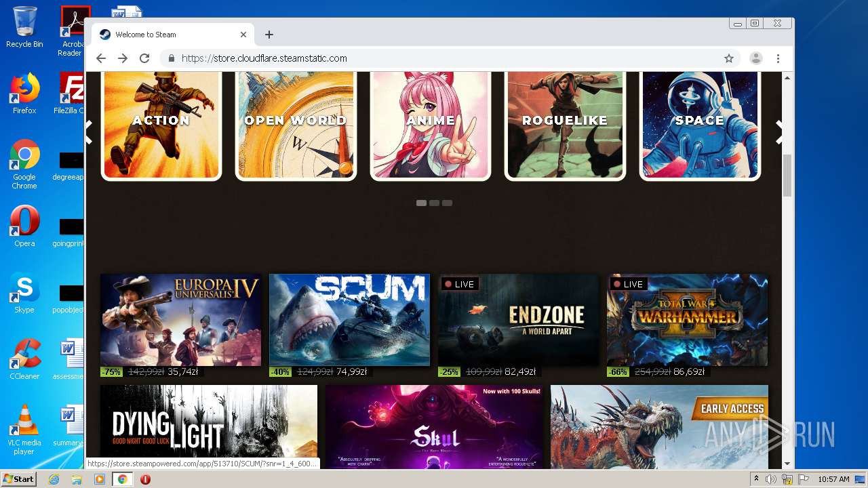868x488 pixels.
Task: Open the Space category card
Action: (x=700, y=125)
